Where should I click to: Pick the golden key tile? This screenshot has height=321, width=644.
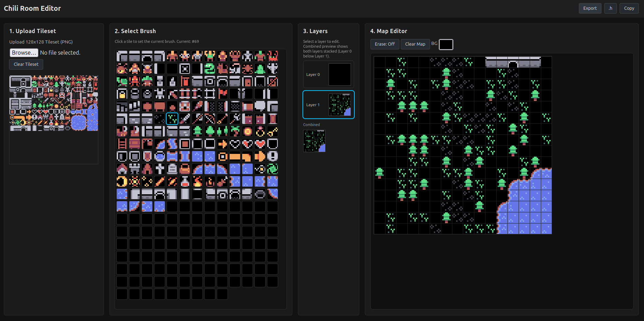click(273, 131)
